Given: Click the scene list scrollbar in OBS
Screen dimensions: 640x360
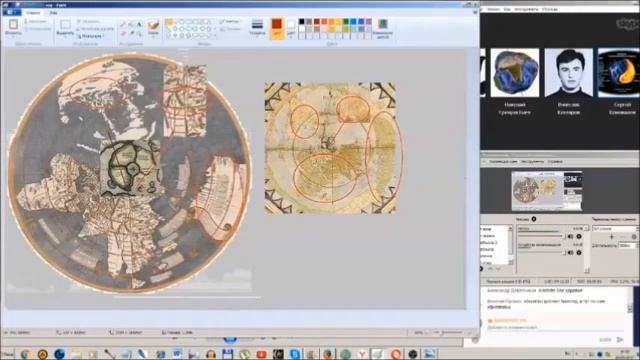Looking at the screenshot, I should (x=510, y=245).
